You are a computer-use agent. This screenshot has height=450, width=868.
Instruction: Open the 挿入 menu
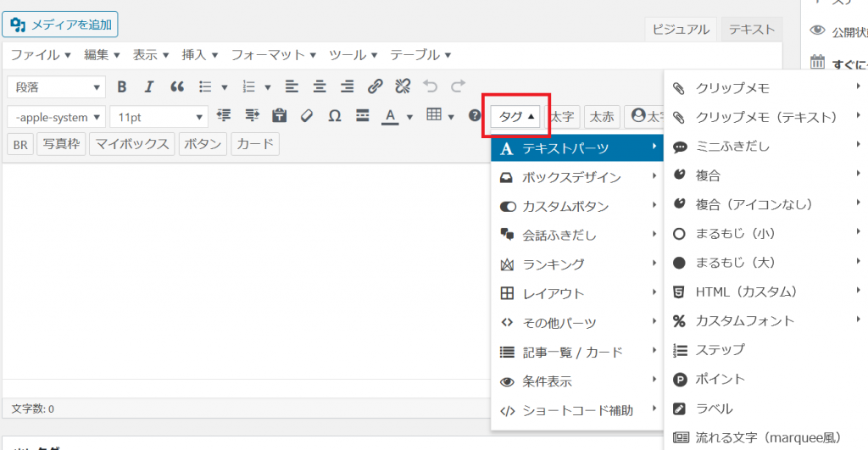coord(200,55)
